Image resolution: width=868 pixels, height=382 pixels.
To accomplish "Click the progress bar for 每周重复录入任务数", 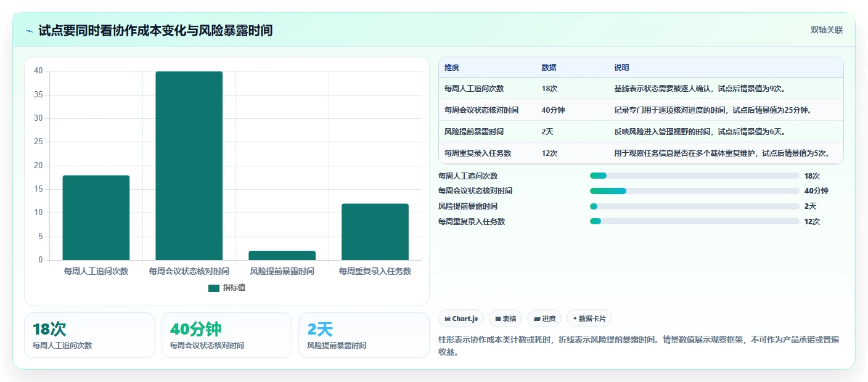I will click(695, 221).
